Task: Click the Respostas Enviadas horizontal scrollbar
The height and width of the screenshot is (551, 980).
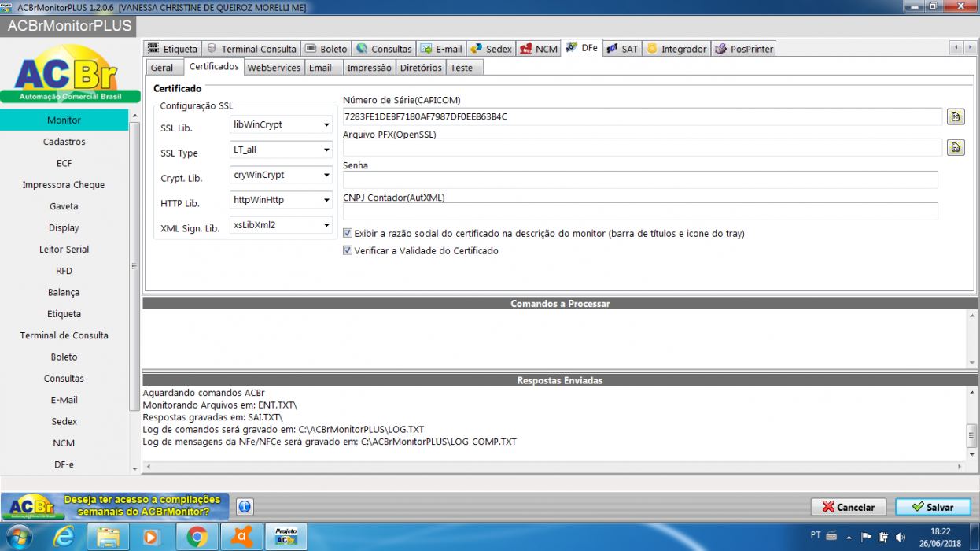Action: point(554,466)
